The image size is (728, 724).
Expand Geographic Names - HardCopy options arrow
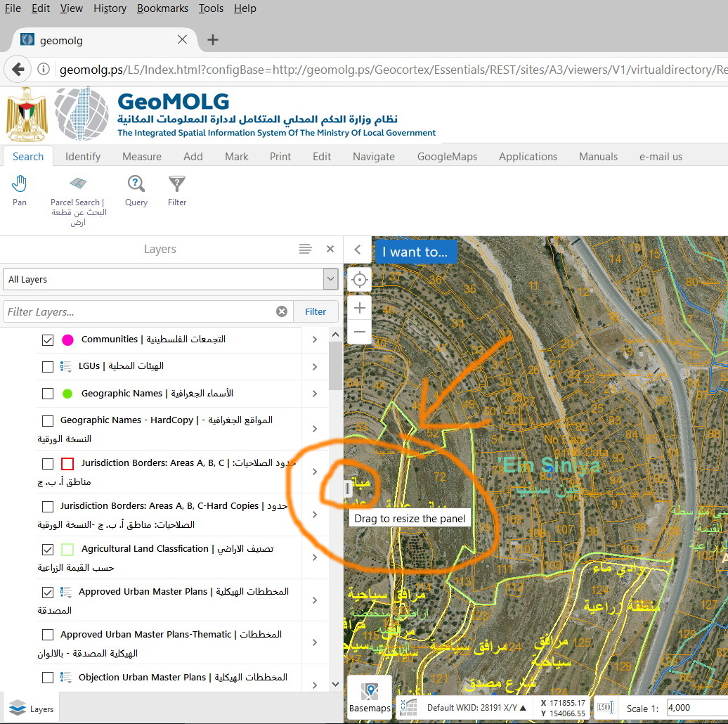pos(315,429)
